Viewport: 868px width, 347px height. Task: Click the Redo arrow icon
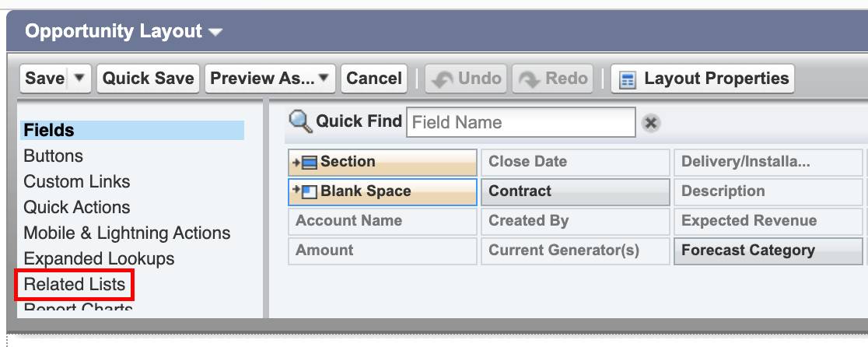529,79
